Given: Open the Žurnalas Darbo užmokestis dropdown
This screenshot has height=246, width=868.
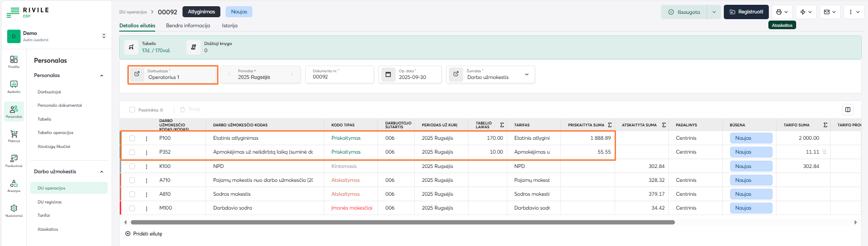Looking at the screenshot, I should click(x=526, y=75).
